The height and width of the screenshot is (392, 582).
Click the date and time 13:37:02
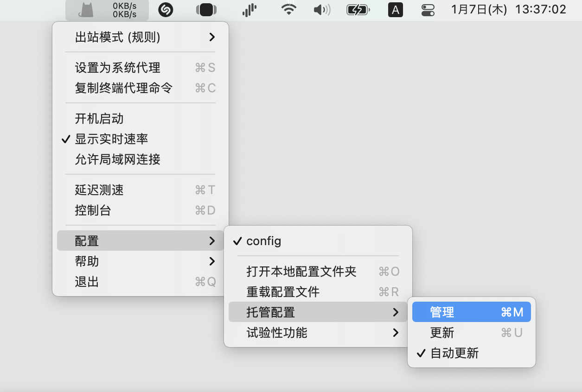coord(509,10)
